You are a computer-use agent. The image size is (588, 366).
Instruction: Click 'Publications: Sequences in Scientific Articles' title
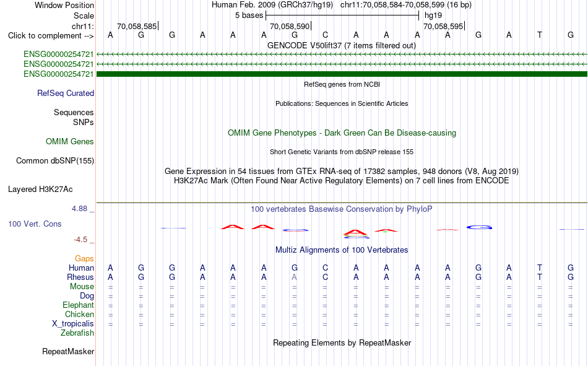(x=342, y=103)
